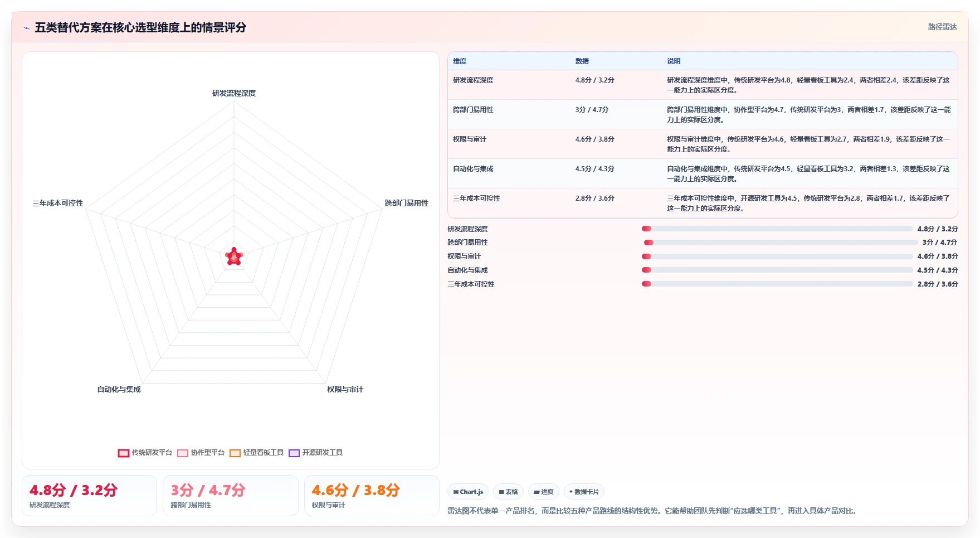Click the title icon beside 五类替代方案

click(x=26, y=28)
